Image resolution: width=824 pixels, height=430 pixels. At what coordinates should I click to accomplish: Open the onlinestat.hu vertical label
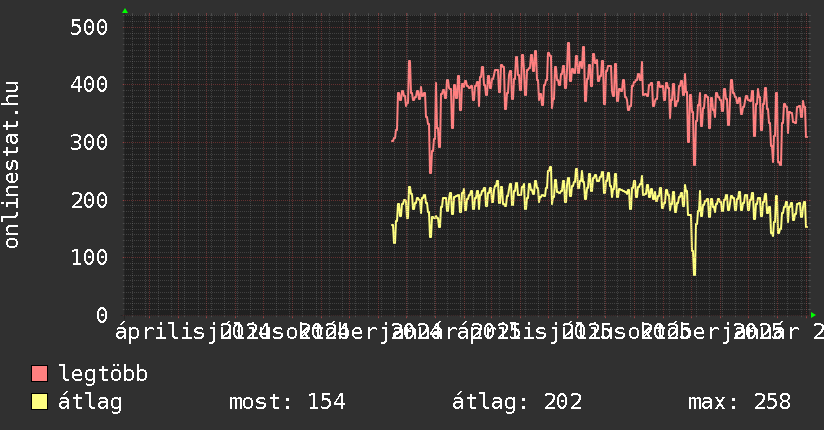(x=12, y=165)
